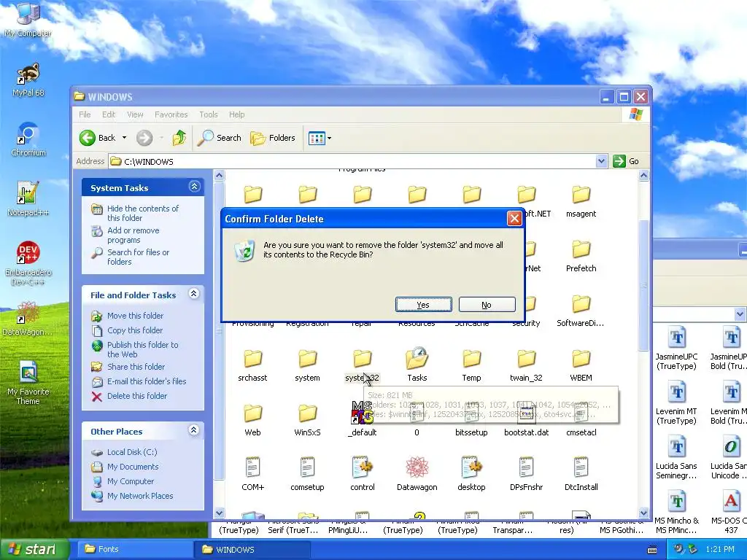Click E-mail this folder's files link
Image resolution: width=747 pixels, height=560 pixels.
146,381
